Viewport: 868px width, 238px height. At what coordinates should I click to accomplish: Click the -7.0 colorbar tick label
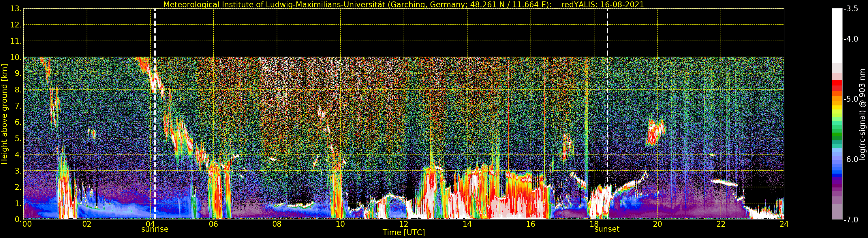click(851, 220)
